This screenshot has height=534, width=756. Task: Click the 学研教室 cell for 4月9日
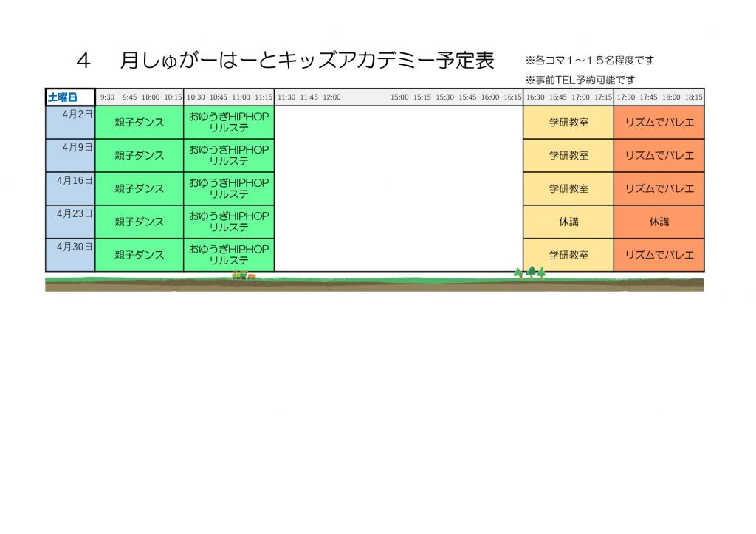coord(568,155)
